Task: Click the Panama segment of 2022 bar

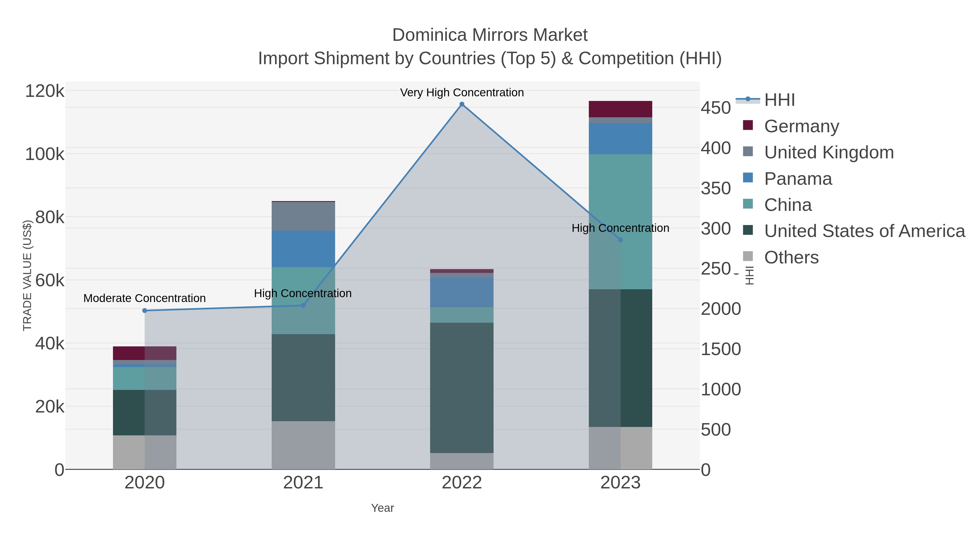Action: point(462,293)
